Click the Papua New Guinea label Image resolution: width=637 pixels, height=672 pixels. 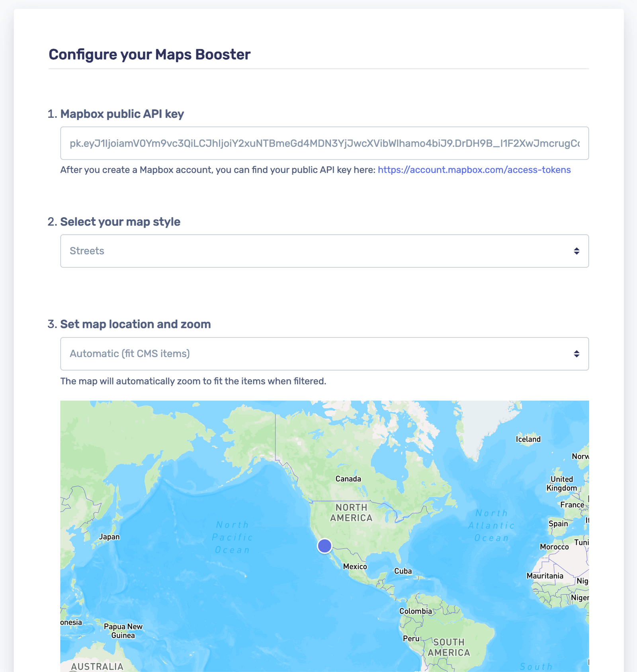coord(123,631)
